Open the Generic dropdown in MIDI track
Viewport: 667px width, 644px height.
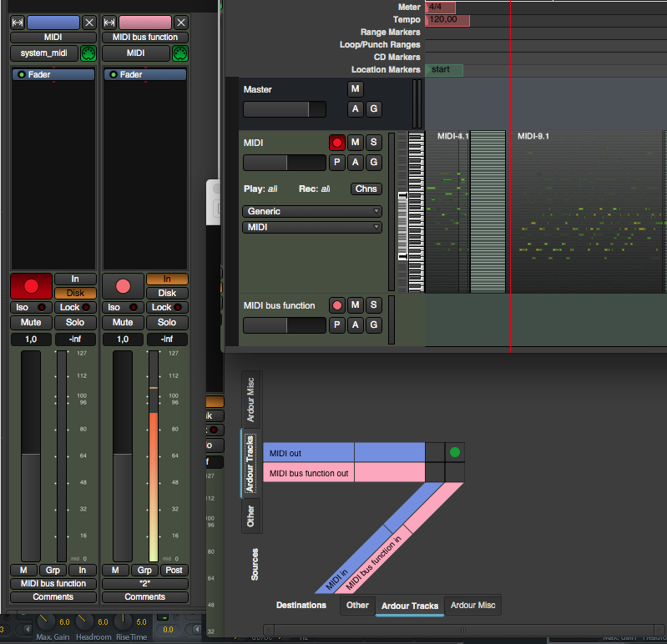[x=311, y=211]
